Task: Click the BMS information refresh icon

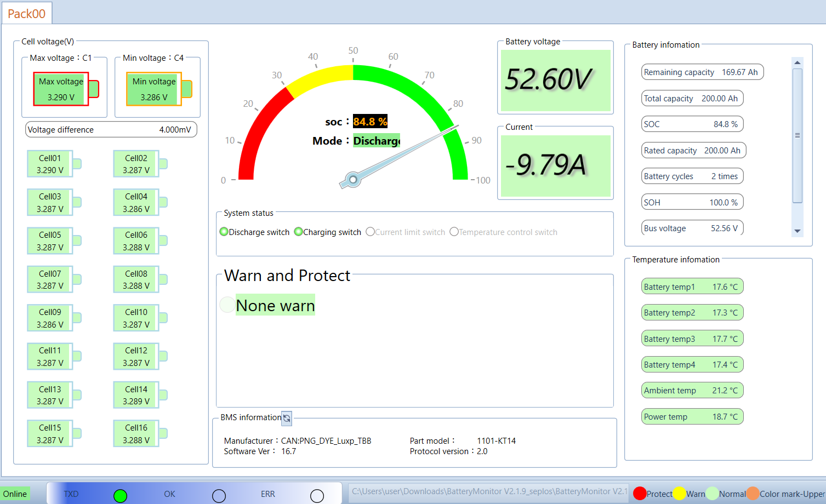Action: [x=287, y=418]
